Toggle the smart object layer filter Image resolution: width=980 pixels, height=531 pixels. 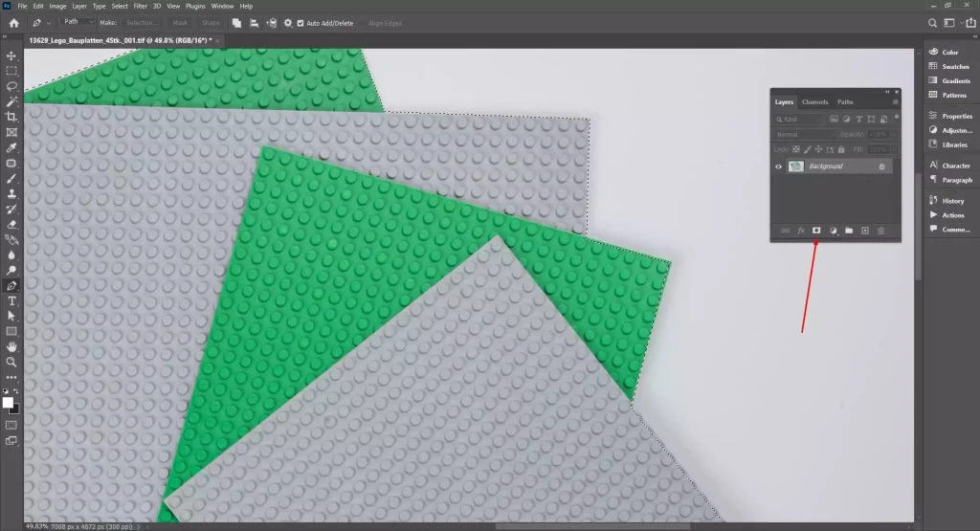pos(883,119)
